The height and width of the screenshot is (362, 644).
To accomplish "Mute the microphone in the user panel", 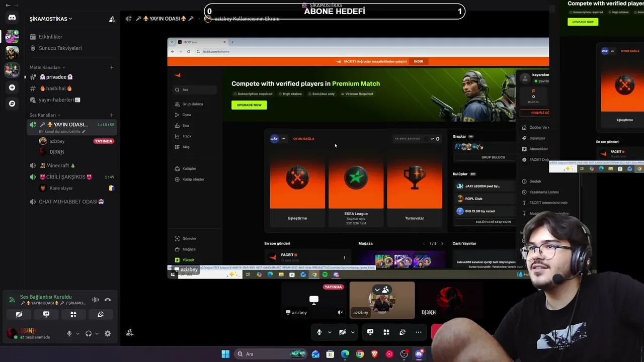I will tap(69, 333).
